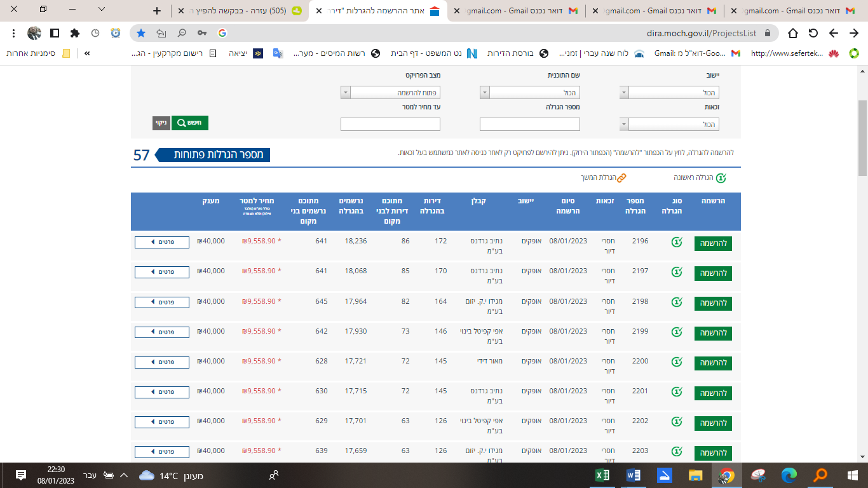Open the Chrome side panel icon
This screenshot has width=868, height=488.
[55, 33]
